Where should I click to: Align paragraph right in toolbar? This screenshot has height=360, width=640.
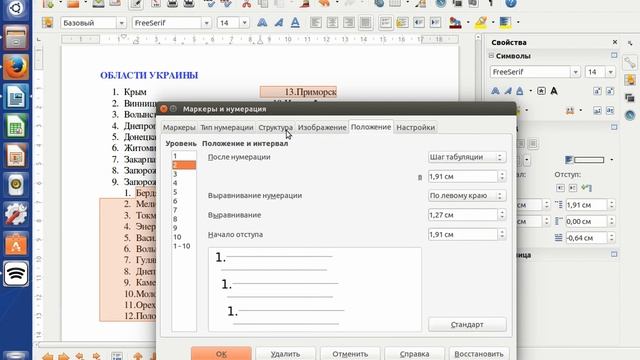click(349, 22)
